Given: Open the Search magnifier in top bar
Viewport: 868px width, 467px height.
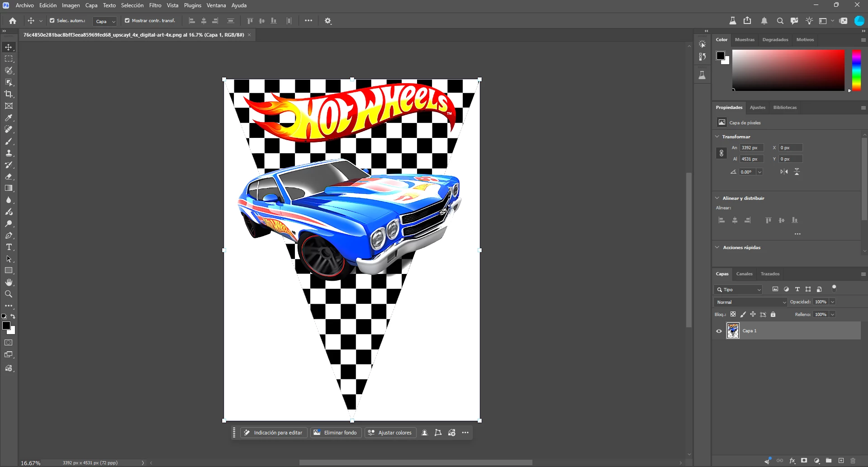Looking at the screenshot, I should (780, 21).
